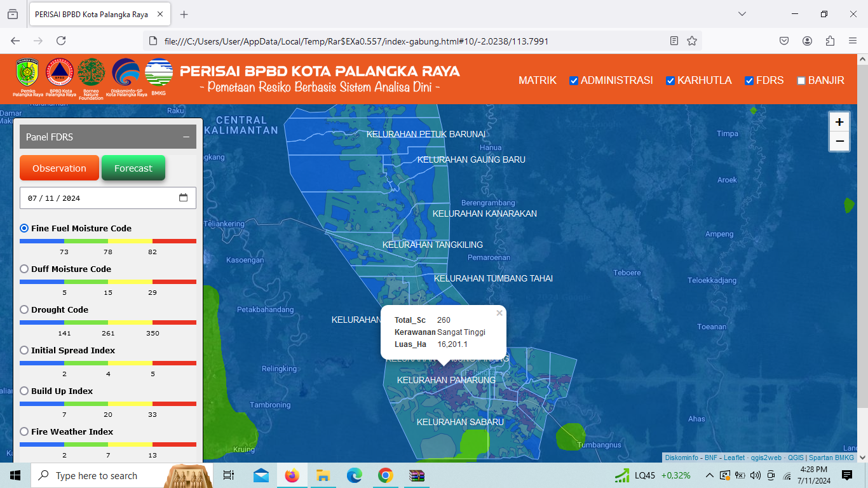868x488 pixels.
Task: Open the MATRIK menu
Action: pyautogui.click(x=538, y=81)
